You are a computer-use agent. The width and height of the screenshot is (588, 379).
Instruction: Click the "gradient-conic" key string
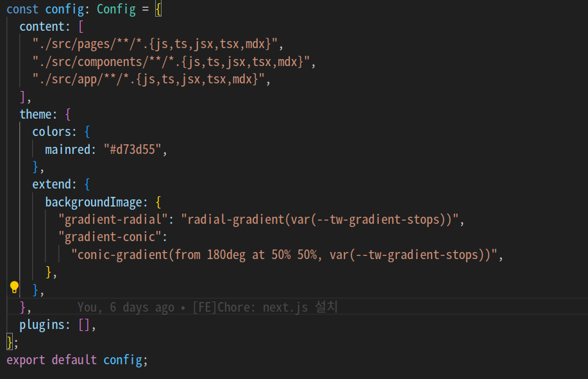point(110,237)
